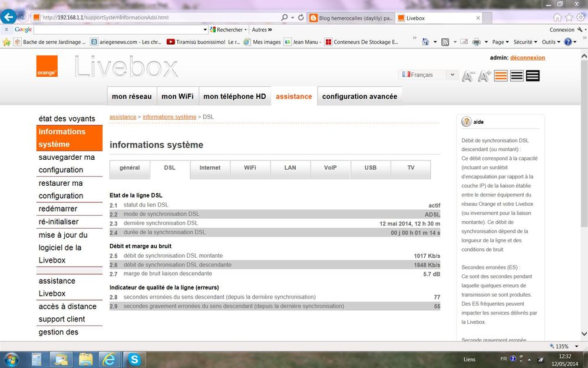
Task: Select the black-lined contrast mode
Action: 517,75
